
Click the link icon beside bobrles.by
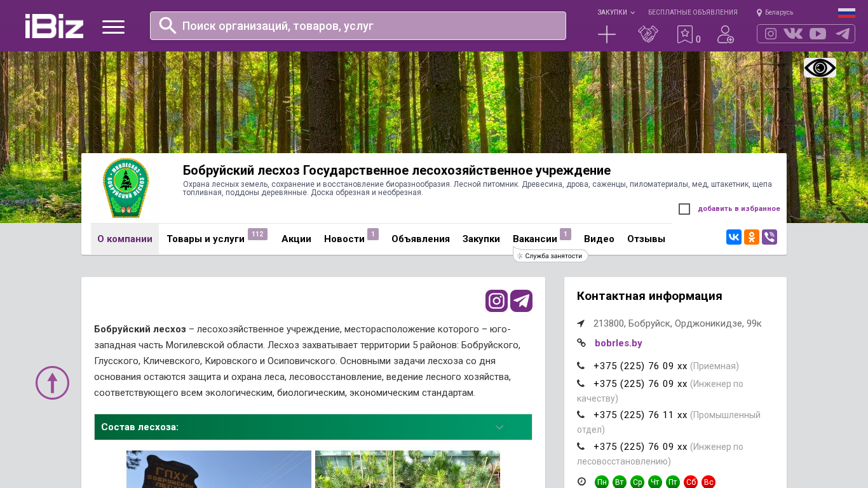pos(581,343)
